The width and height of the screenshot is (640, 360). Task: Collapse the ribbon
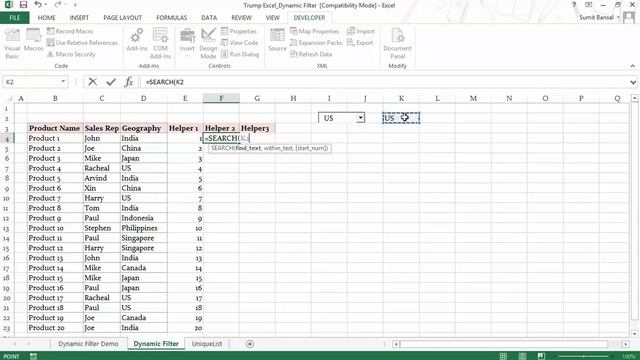coord(633,66)
